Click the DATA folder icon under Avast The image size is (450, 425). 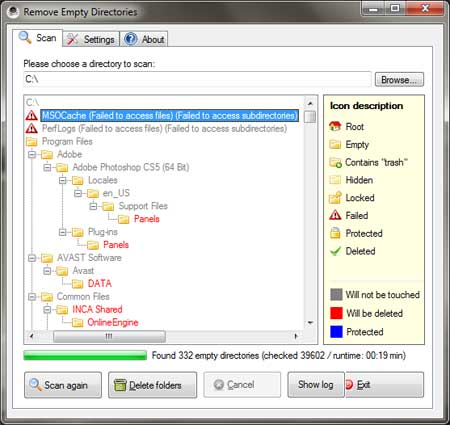78,284
